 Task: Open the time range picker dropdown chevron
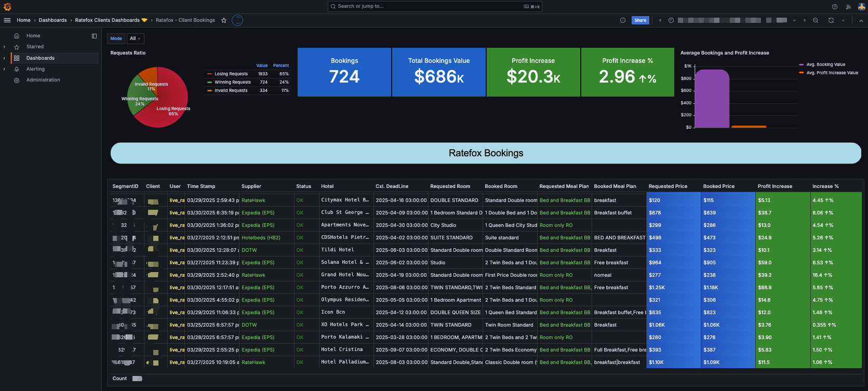click(x=794, y=20)
